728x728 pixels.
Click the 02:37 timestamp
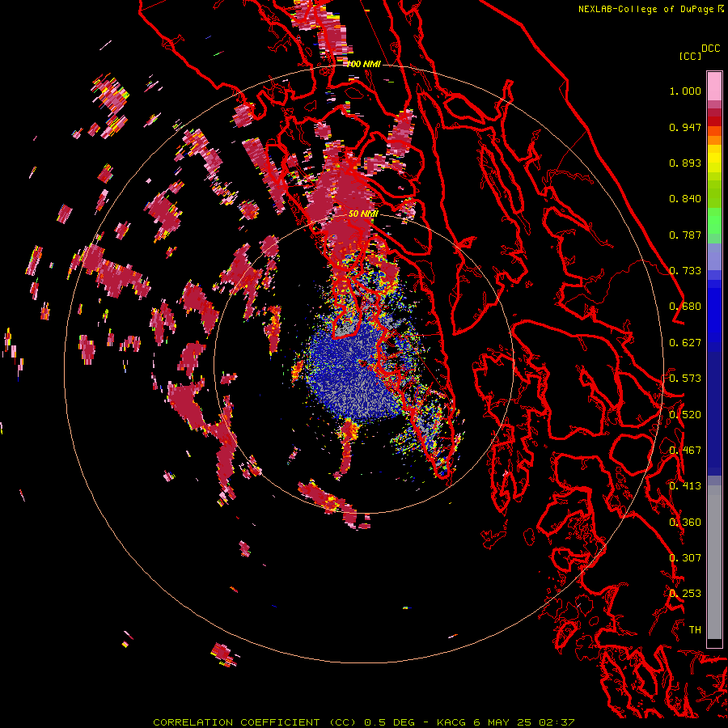point(557,722)
